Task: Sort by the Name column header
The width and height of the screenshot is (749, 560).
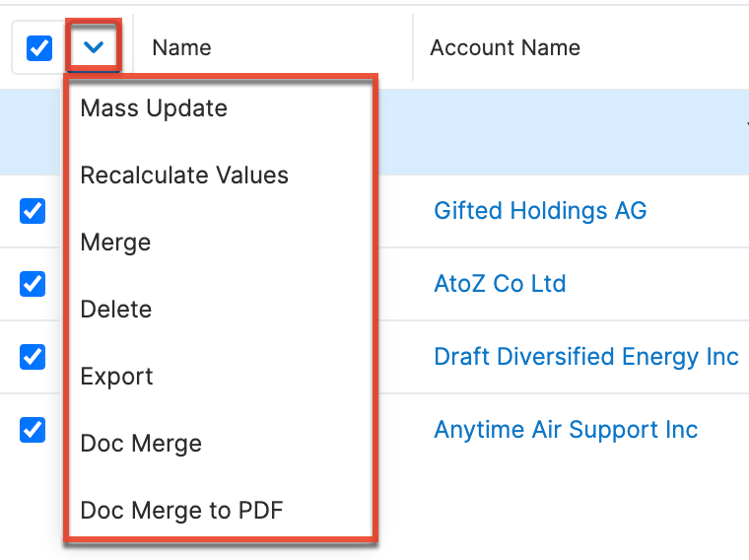Action: coord(181,47)
